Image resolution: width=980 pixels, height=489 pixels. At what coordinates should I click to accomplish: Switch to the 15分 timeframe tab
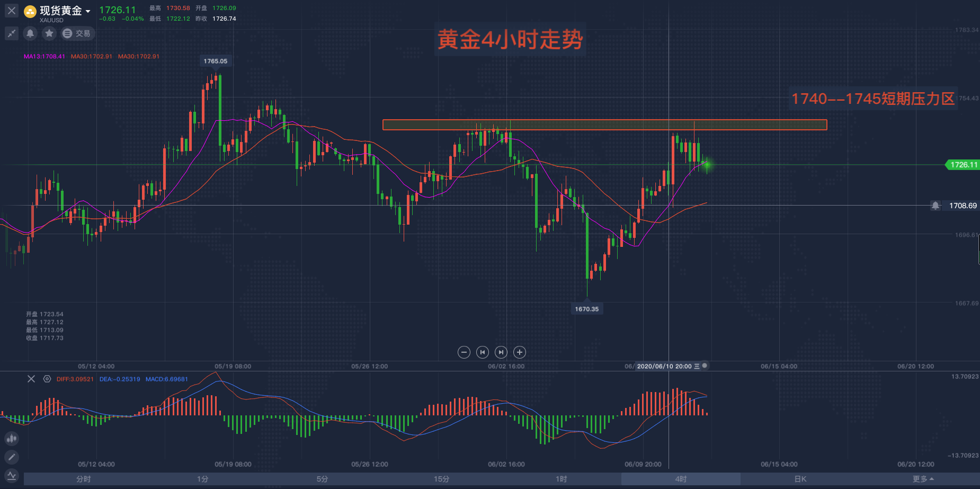(441, 479)
